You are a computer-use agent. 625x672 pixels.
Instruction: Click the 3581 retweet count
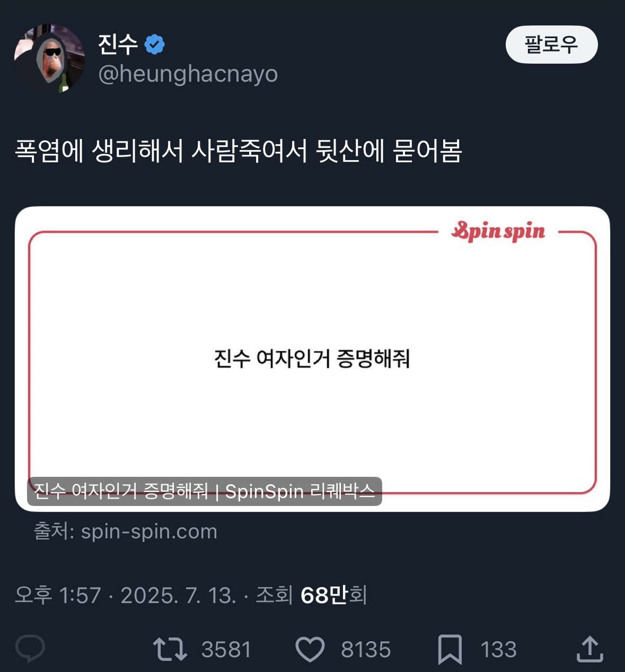[226, 650]
